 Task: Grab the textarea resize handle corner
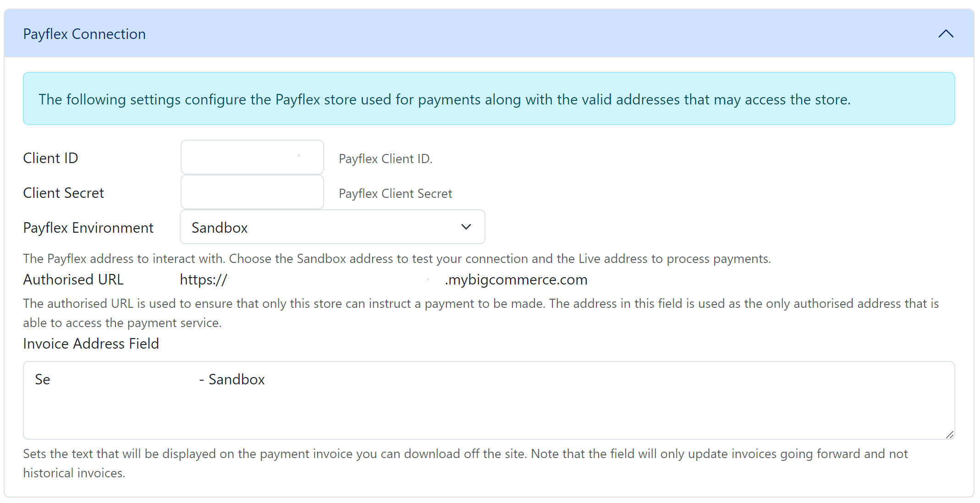coord(950,435)
